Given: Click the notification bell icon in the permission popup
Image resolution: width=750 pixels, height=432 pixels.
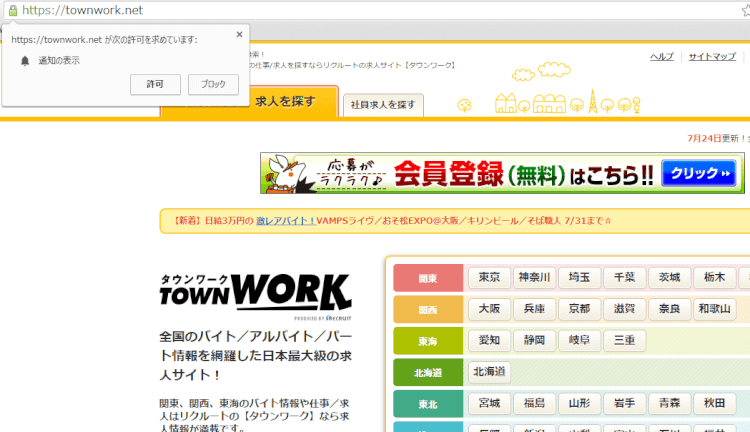Looking at the screenshot, I should pos(25,61).
